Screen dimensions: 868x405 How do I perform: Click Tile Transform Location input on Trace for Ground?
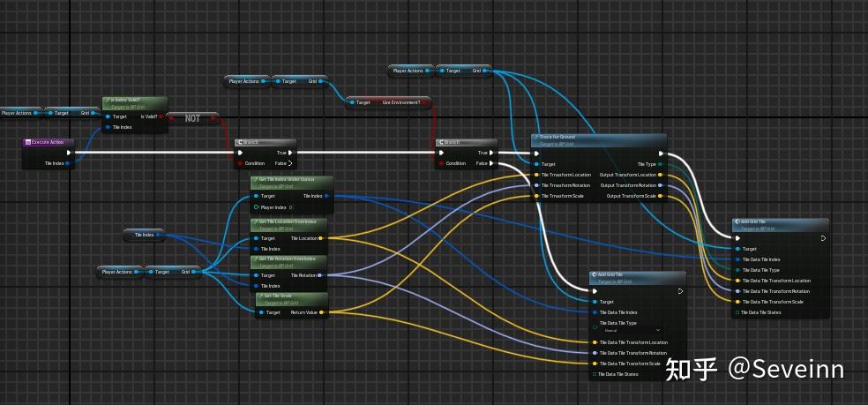(x=536, y=175)
